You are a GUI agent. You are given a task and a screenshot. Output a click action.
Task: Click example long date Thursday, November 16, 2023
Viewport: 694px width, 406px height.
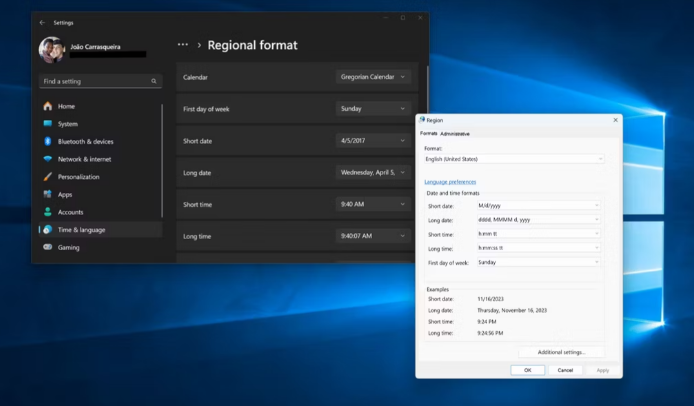[512, 310]
